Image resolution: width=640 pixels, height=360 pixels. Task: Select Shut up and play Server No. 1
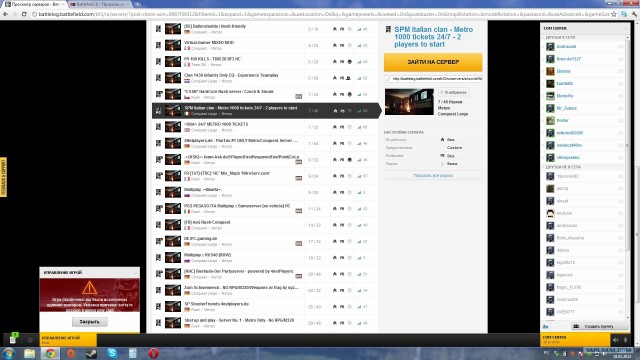pyautogui.click(x=265, y=323)
